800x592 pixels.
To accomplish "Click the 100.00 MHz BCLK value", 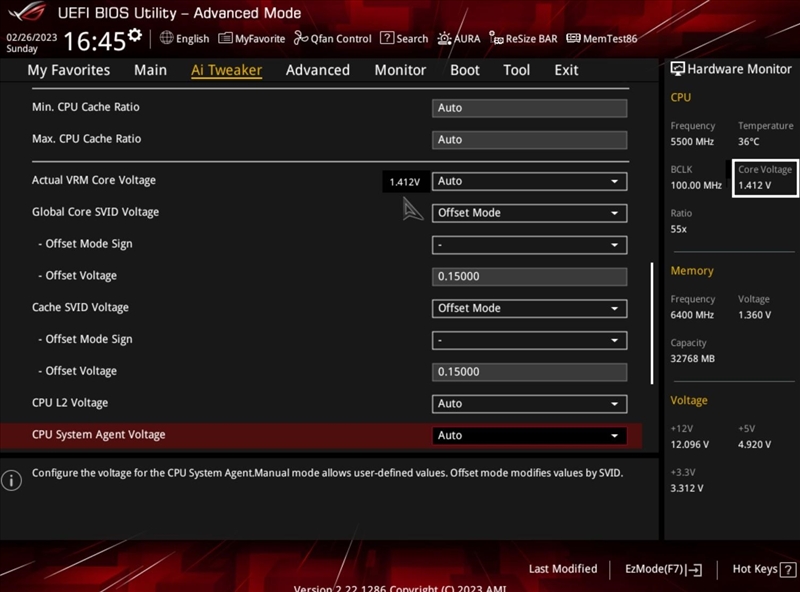I will 696,185.
